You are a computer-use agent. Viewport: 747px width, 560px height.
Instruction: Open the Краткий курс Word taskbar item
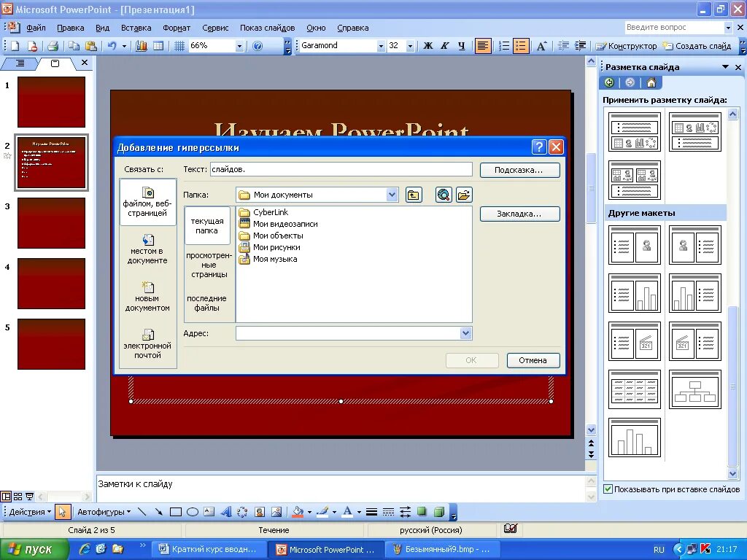pos(208,549)
